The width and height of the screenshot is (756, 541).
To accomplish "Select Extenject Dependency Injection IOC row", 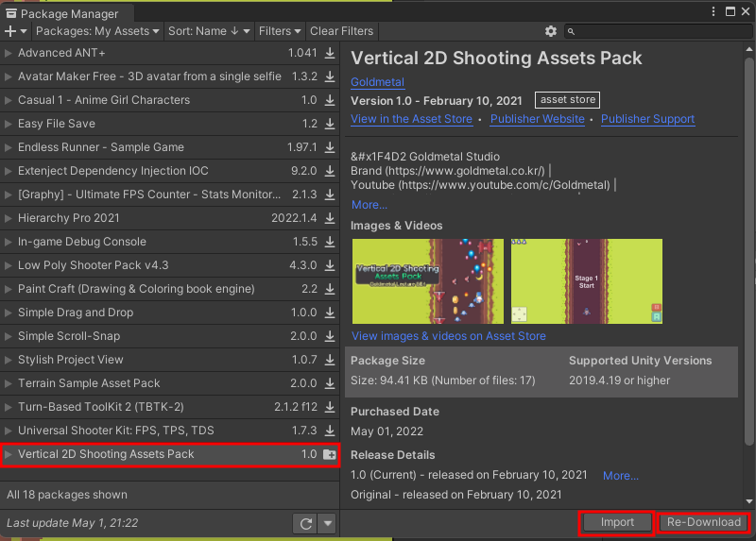I will pyautogui.click(x=170, y=171).
